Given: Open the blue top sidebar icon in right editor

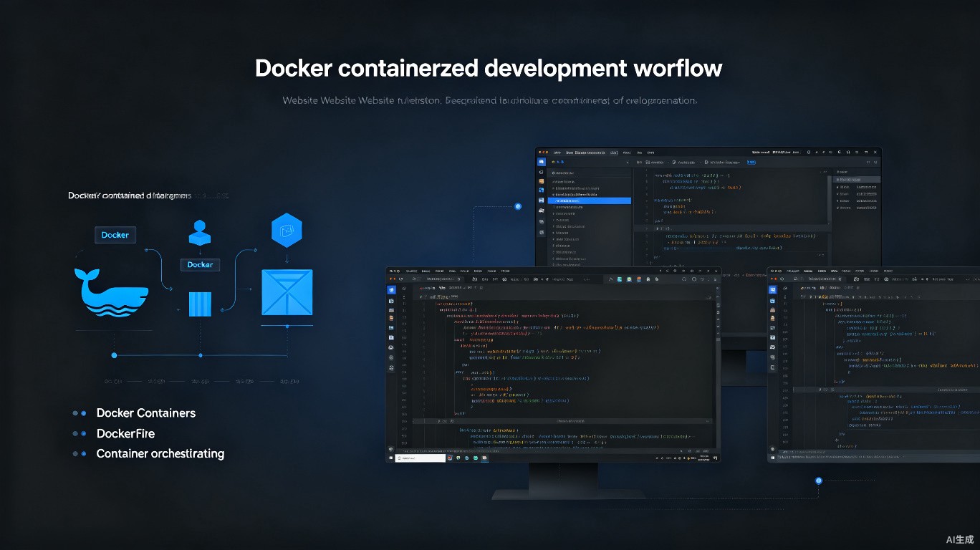Looking at the screenshot, I should [x=772, y=290].
